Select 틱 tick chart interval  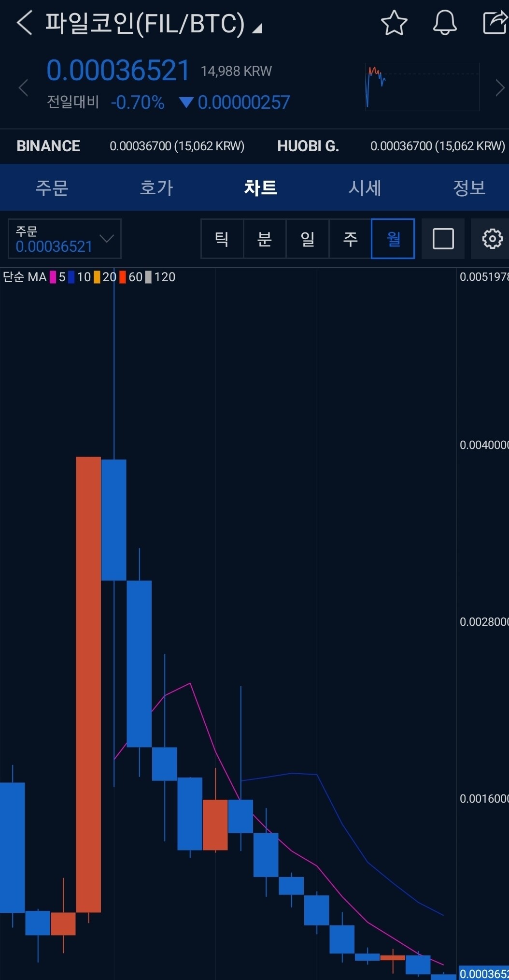[x=222, y=239]
